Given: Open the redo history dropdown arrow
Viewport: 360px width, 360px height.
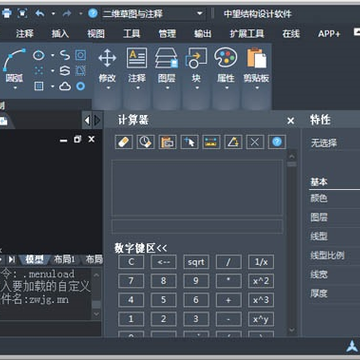Looking at the screenshot, I should click(80, 14).
